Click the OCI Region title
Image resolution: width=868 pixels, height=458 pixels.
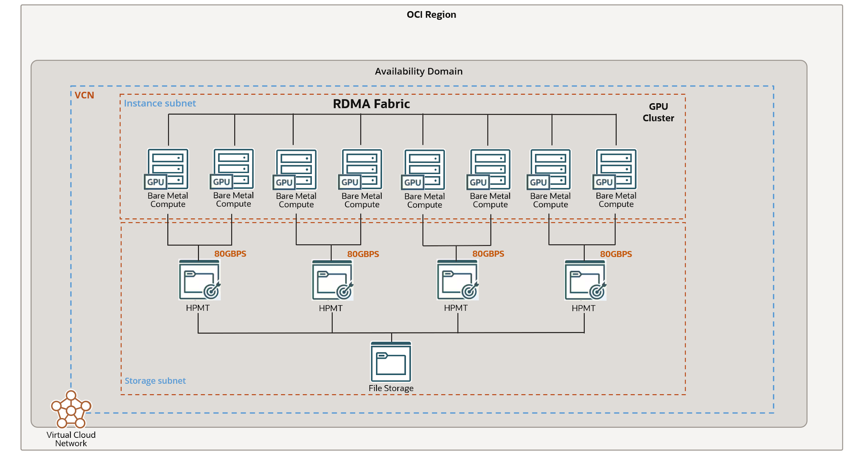[x=431, y=15]
